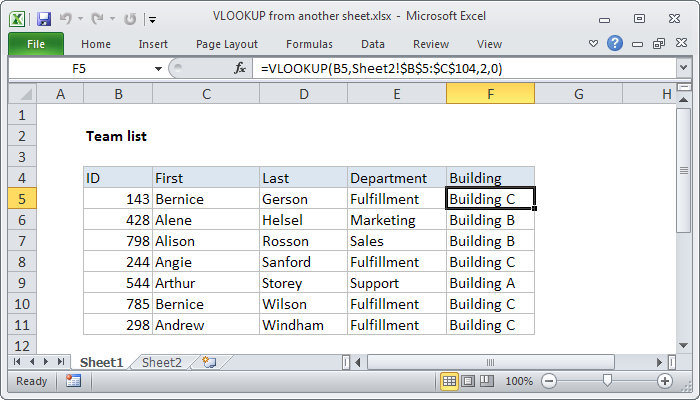Go to the first sheet tab arrow
This screenshot has width=700, height=400.
(17, 362)
